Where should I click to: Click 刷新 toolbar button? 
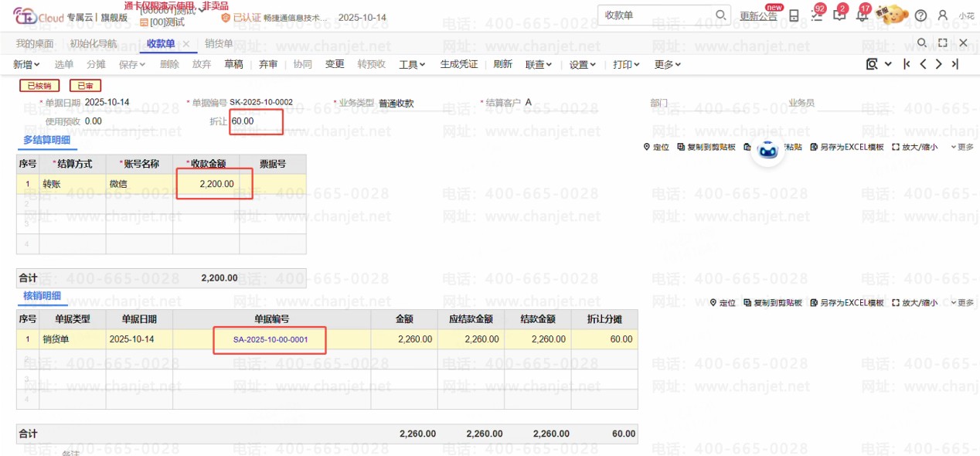(x=502, y=64)
